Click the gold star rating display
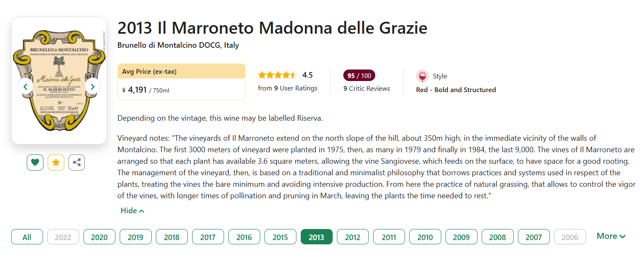The height and width of the screenshot is (258, 644). pyautogui.click(x=277, y=75)
